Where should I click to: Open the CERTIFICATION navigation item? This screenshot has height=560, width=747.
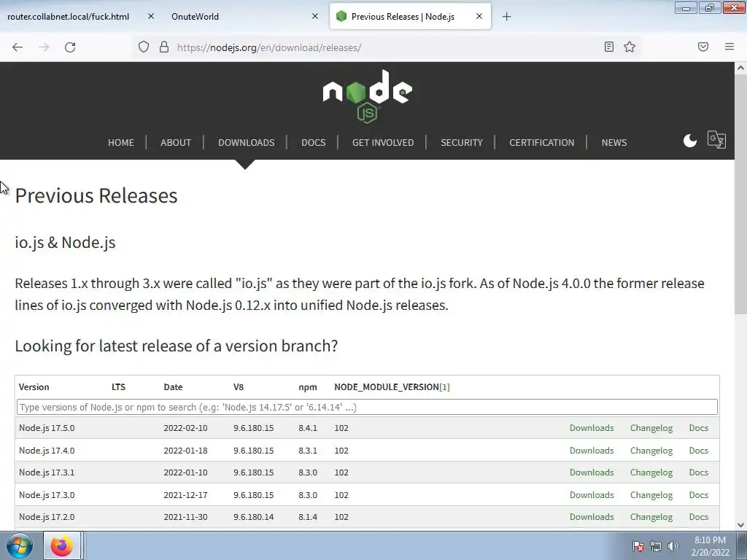coord(542,142)
